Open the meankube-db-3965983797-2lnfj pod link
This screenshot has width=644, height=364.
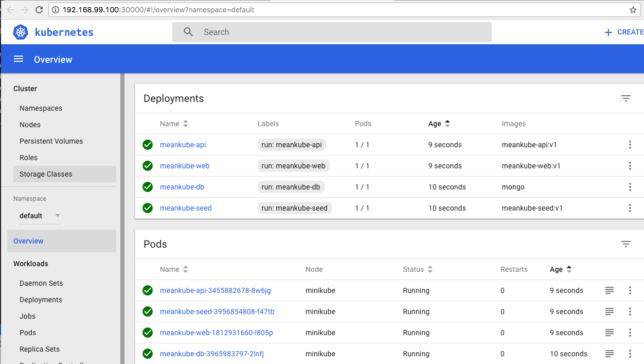click(x=211, y=354)
